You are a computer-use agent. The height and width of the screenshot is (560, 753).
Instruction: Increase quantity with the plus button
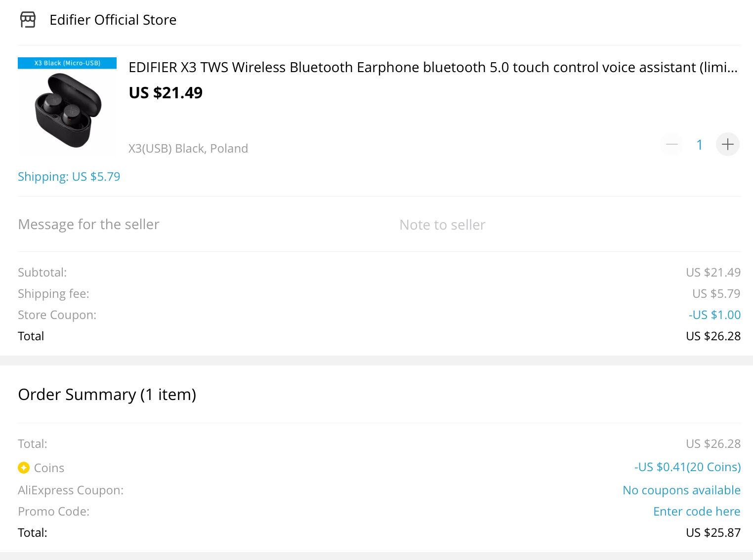pos(727,144)
